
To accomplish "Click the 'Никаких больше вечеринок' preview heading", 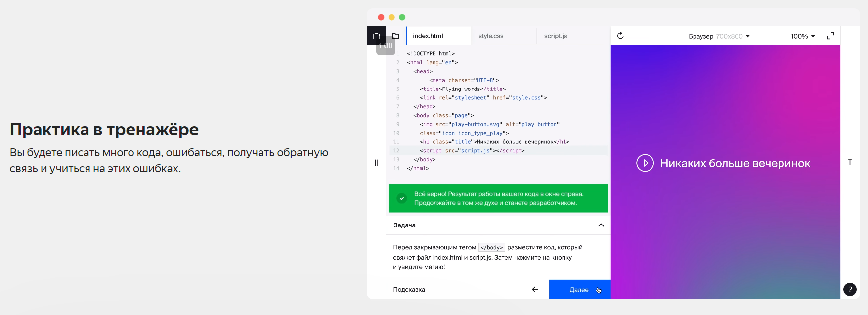I will coord(735,163).
